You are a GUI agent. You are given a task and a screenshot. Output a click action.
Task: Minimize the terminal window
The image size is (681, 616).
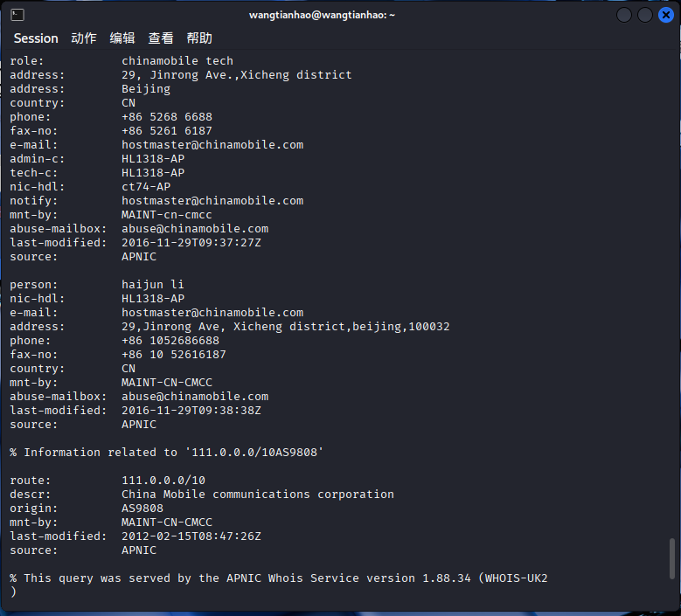[623, 15]
